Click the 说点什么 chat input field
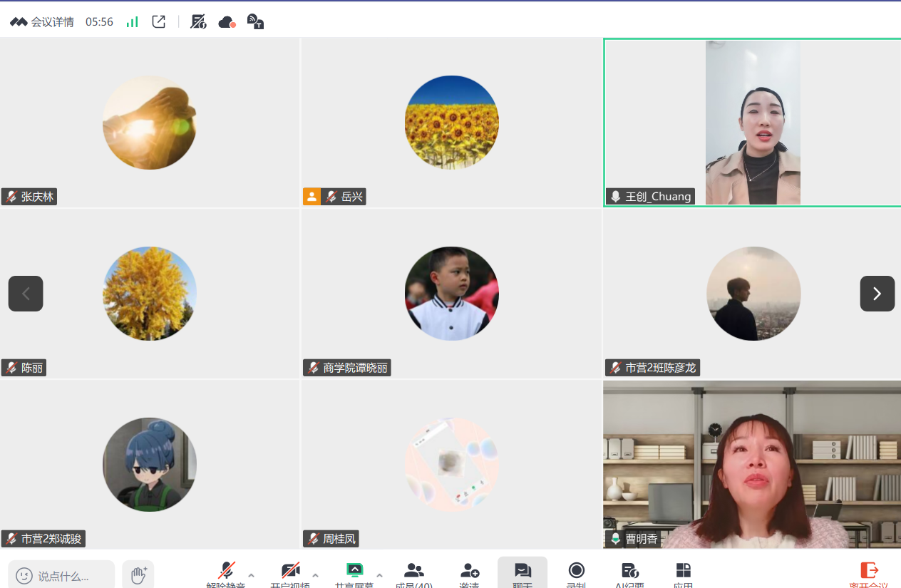The width and height of the screenshot is (901, 588). (63, 575)
